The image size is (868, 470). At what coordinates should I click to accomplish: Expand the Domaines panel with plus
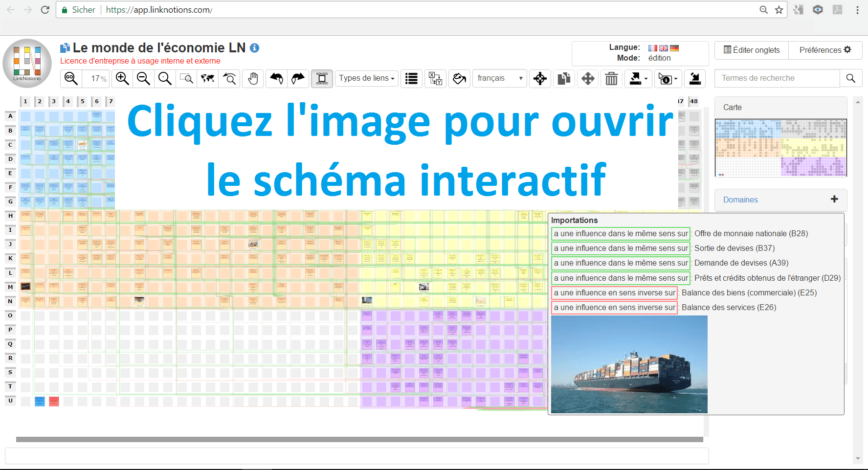click(834, 199)
